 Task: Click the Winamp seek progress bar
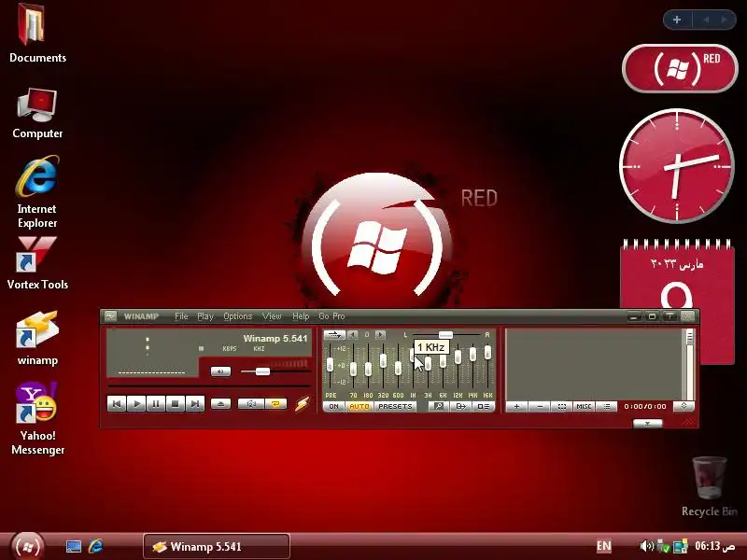pos(209,386)
